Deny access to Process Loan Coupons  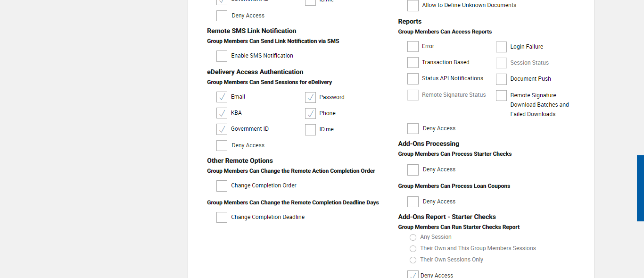(413, 202)
